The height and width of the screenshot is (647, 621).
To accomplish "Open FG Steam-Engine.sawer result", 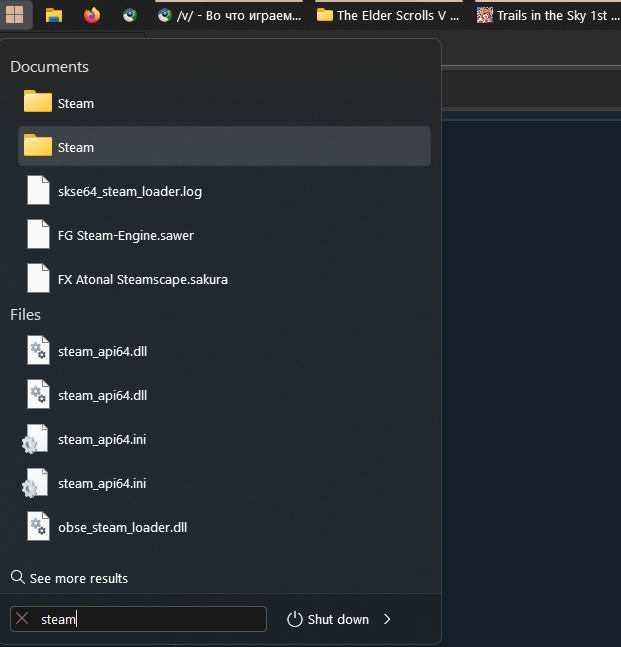I will click(x=224, y=235).
